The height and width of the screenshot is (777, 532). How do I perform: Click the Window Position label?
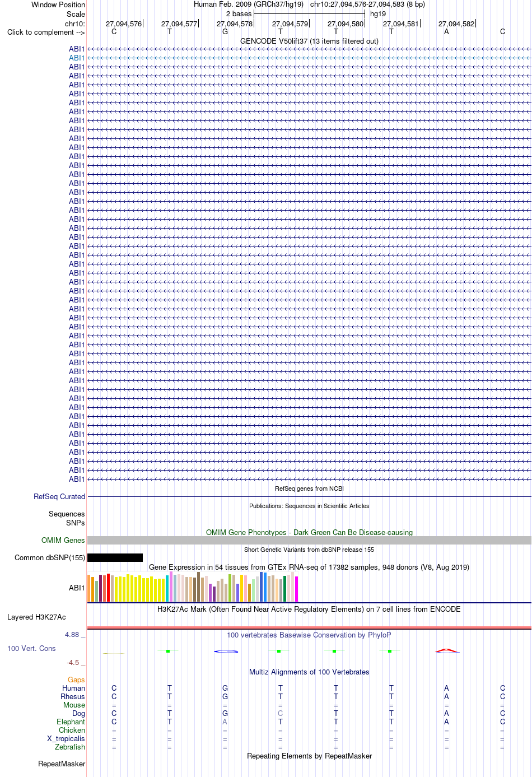pyautogui.click(x=58, y=4)
